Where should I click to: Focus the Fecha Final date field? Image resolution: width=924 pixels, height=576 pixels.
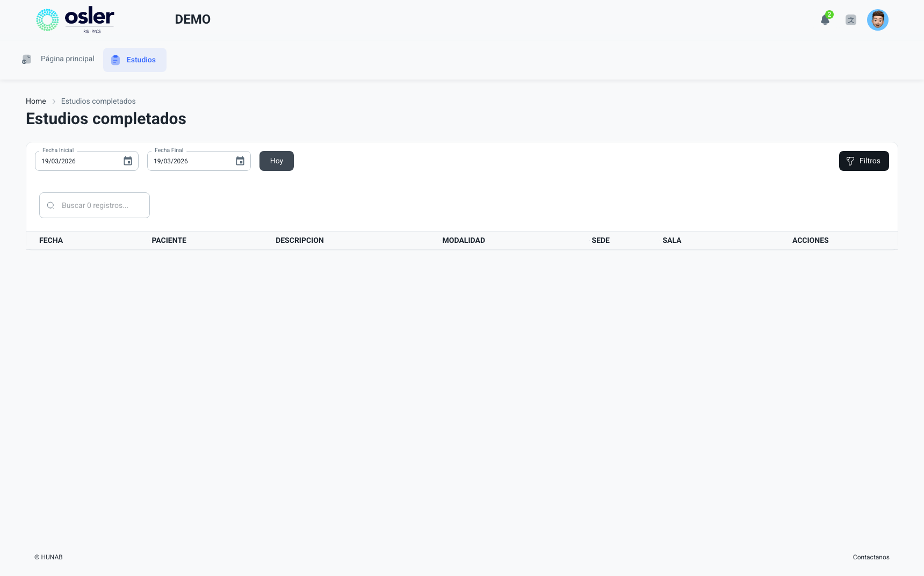[x=199, y=161]
